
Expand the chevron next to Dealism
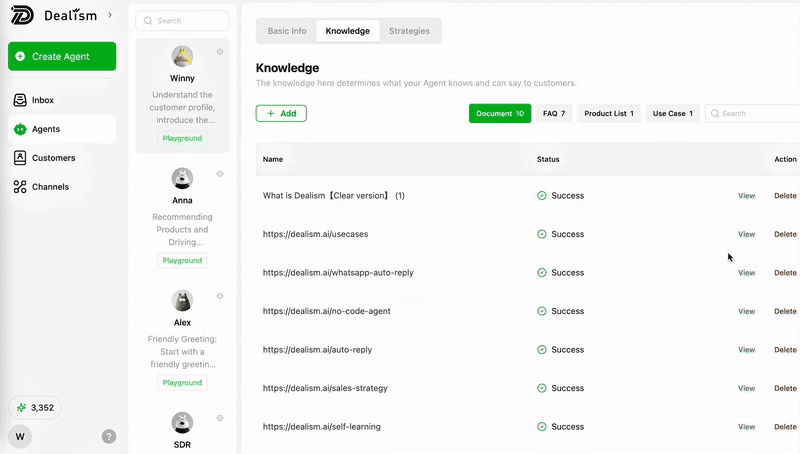point(110,15)
